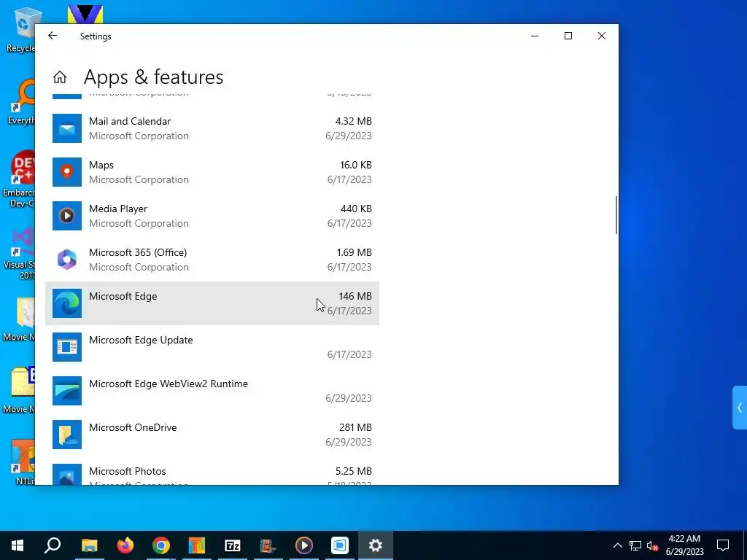This screenshot has width=747, height=560.
Task: Click the 16.0 KB size of Maps
Action: point(355,166)
